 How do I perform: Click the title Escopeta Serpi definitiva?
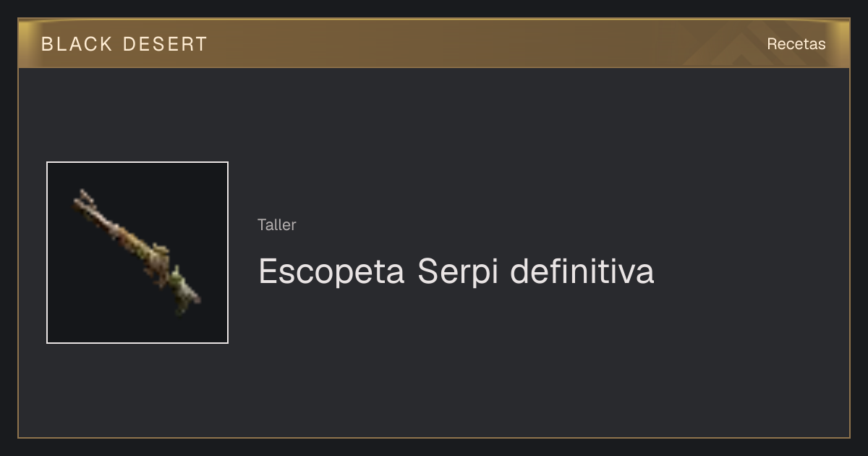click(456, 272)
